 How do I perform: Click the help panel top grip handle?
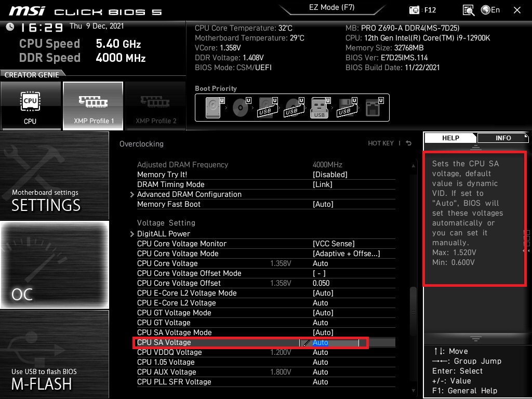(x=476, y=147)
